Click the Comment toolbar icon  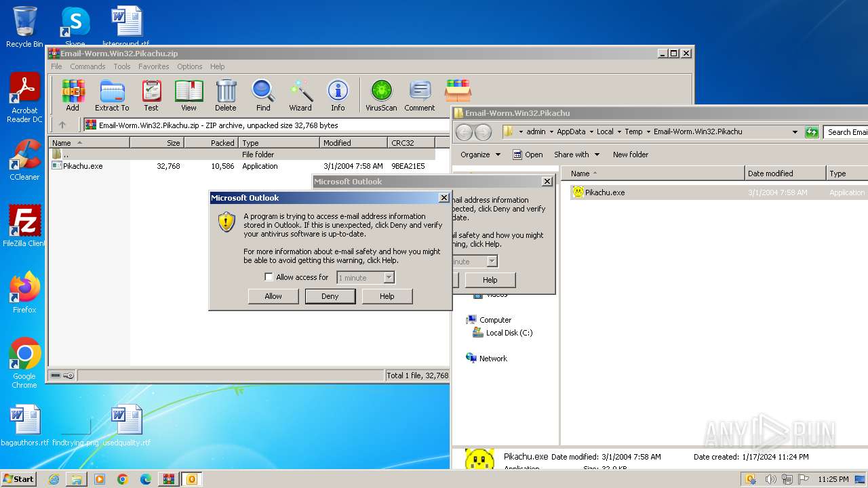(x=420, y=96)
